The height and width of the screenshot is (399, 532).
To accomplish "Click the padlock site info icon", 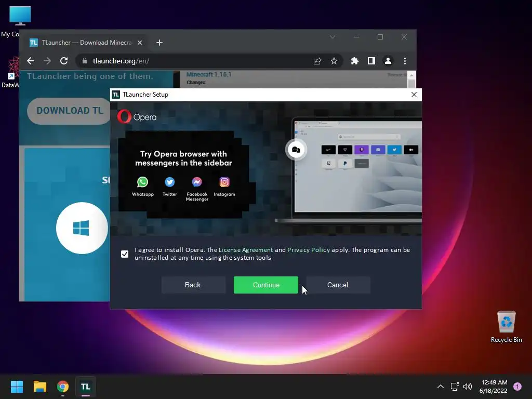I will [x=85, y=61].
